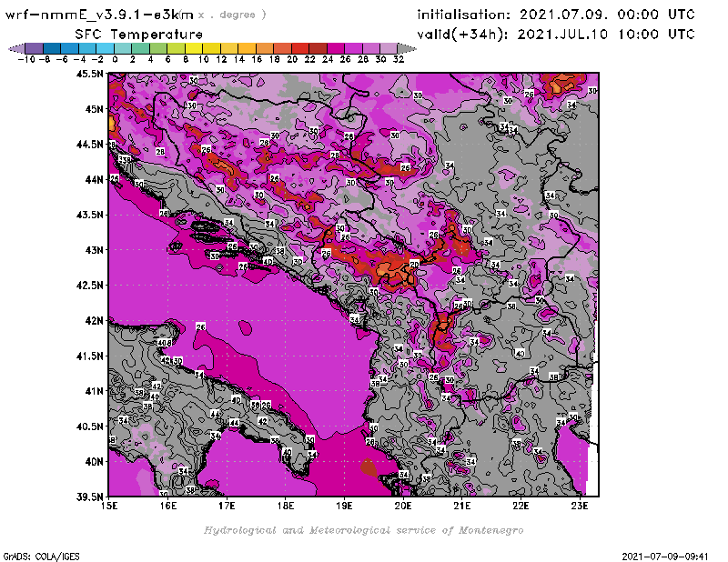728x562 pixels.
Task: Click the '41N' latitude axis label
Action: [x=94, y=391]
